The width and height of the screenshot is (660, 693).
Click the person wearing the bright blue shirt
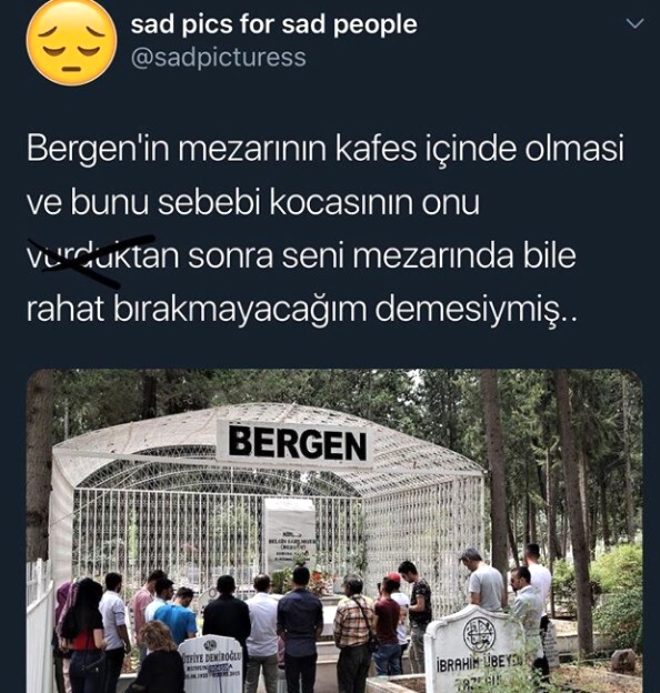(177, 616)
